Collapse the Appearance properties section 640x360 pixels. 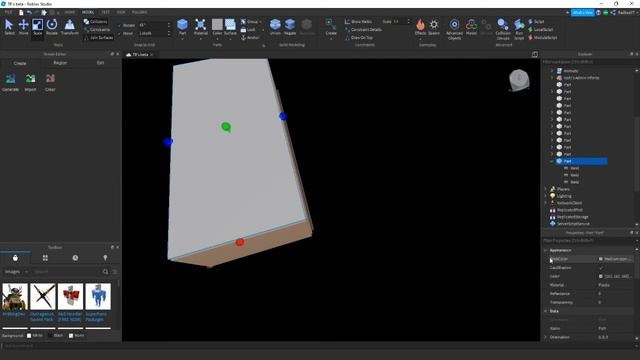[546, 250]
